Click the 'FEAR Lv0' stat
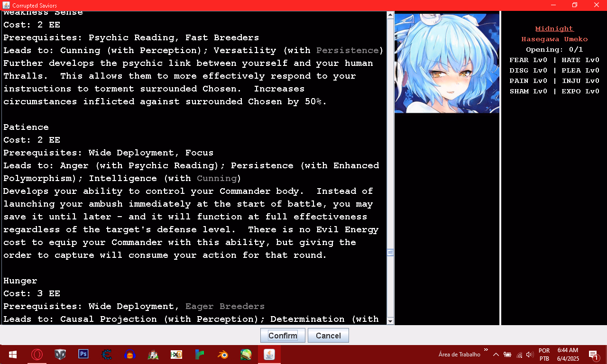Viewport: 607px width, 364px height. 528,60
